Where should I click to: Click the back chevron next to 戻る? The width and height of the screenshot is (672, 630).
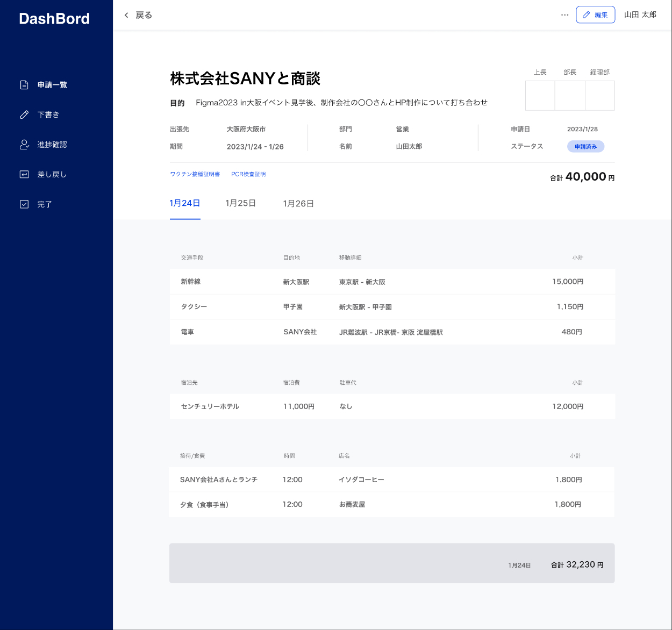tap(126, 15)
